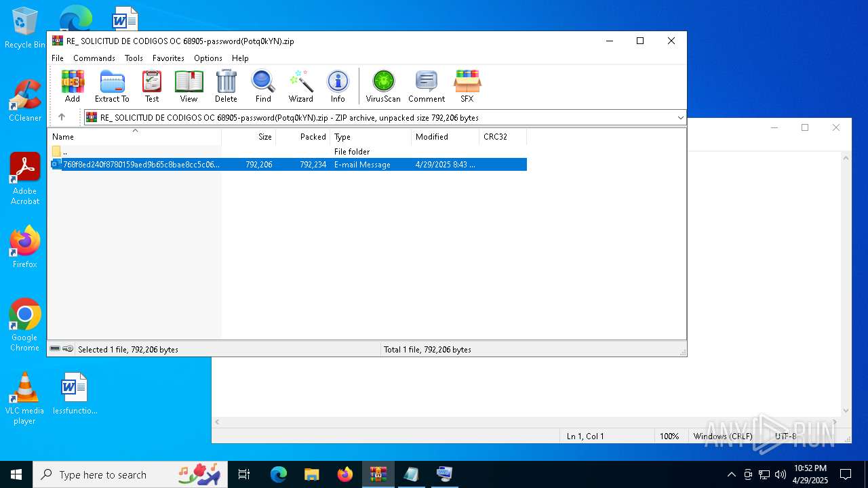Click 'Selected 1 file, 792,206 bytes' status text
868x488 pixels.
[128, 350]
